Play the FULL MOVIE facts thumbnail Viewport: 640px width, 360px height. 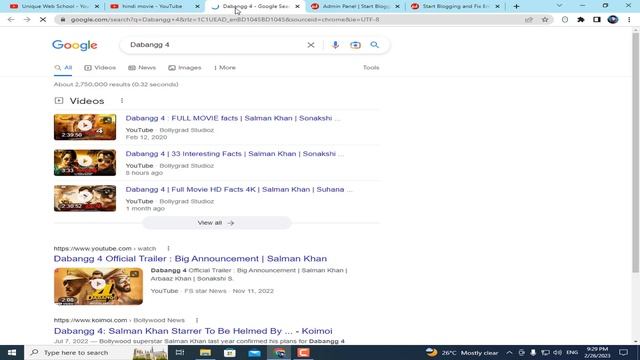click(85, 127)
